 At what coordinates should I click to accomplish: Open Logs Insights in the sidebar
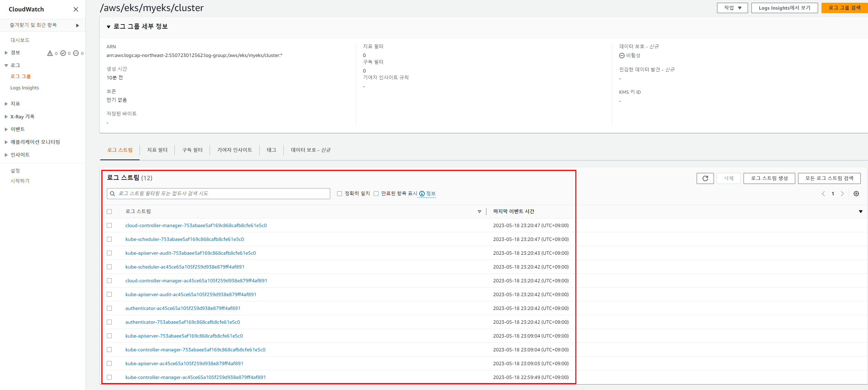(x=24, y=88)
